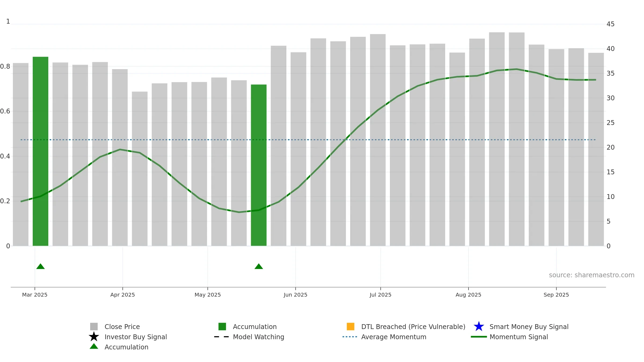Click the accumulation triangle marker under March
Image resolution: width=644 pixels, height=362 pixels.
[41, 266]
